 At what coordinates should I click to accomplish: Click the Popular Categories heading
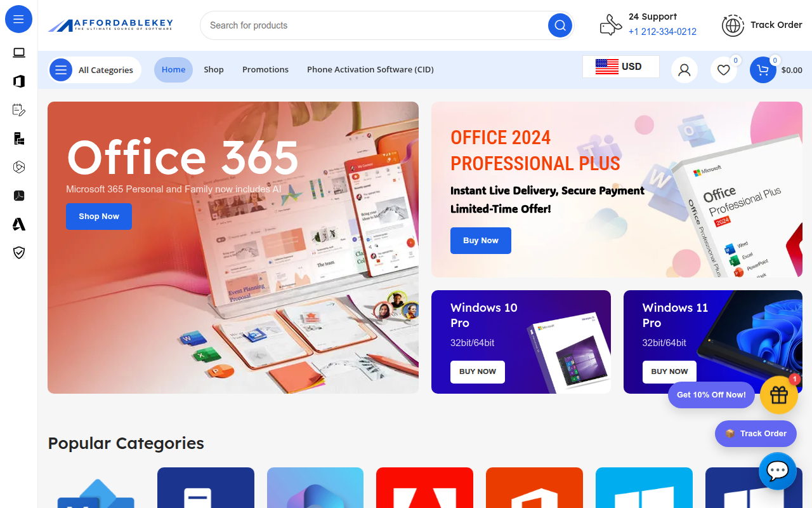tap(126, 443)
